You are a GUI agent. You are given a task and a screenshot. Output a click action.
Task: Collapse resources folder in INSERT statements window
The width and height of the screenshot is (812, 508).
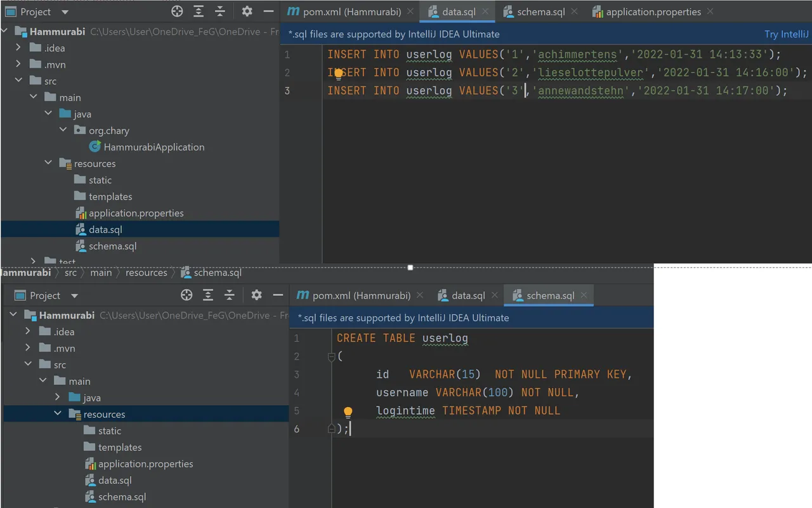point(48,163)
